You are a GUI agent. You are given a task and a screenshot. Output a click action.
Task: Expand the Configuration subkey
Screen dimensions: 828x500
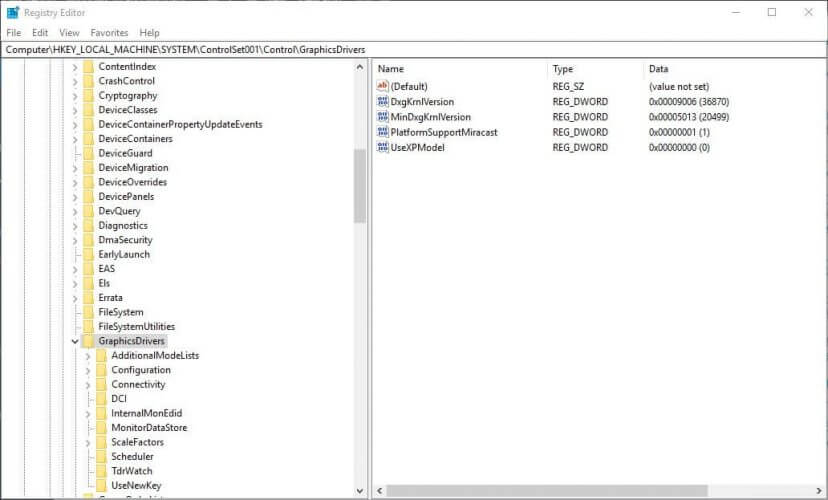pyautogui.click(x=88, y=370)
